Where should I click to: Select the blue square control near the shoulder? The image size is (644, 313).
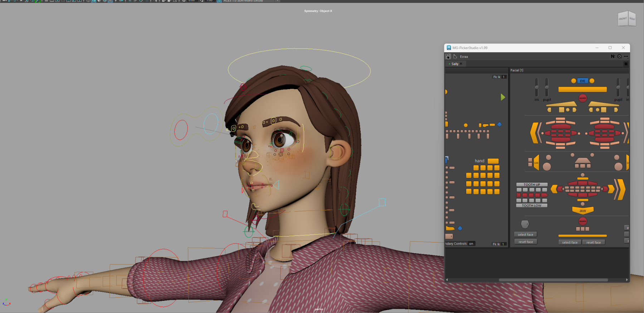tap(382, 202)
